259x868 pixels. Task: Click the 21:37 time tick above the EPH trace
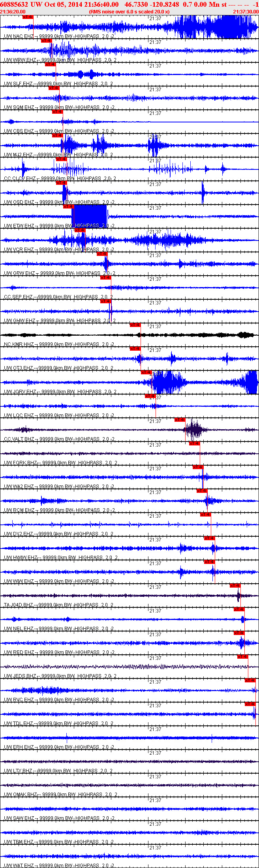point(155,729)
